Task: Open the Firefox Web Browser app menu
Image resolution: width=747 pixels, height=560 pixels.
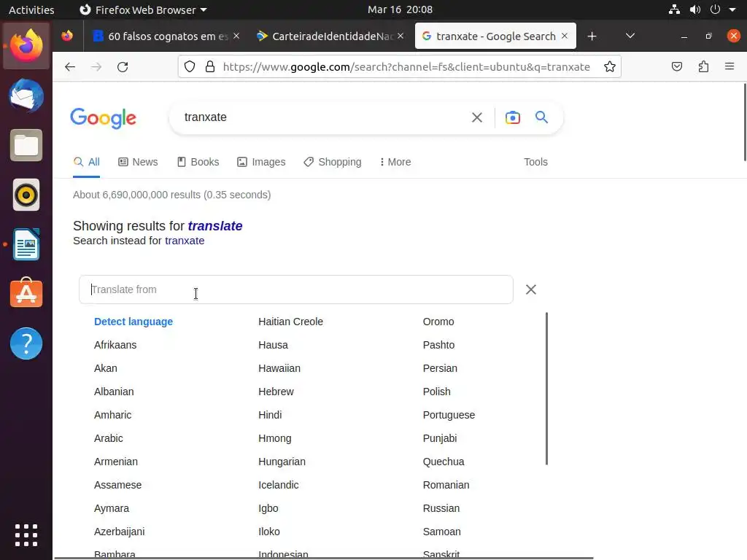Action: (143, 9)
